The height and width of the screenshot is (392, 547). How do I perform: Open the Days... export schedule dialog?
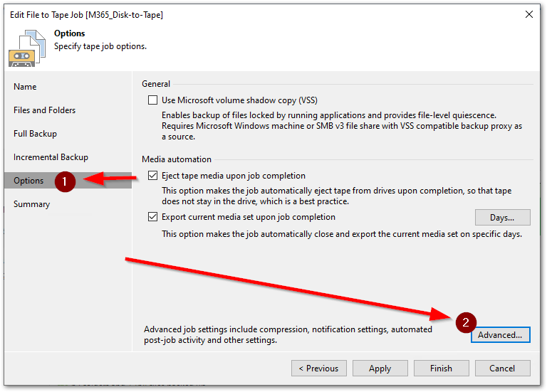point(503,218)
